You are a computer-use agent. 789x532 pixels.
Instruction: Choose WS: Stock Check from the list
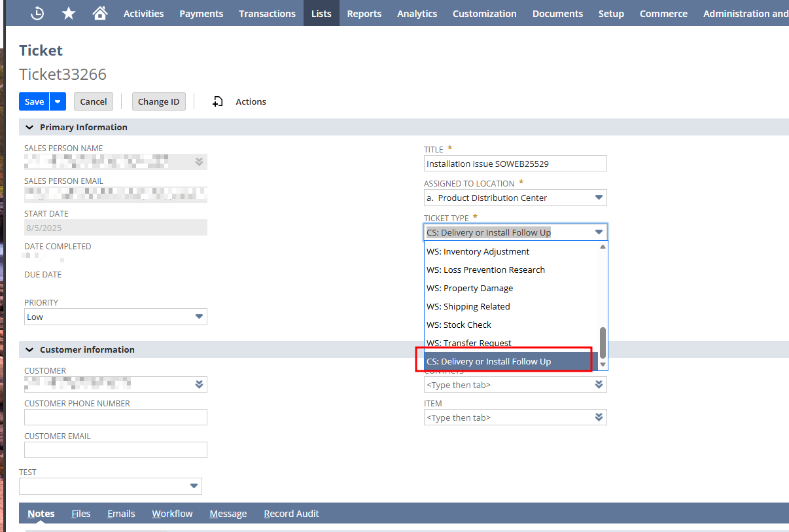[x=459, y=325]
